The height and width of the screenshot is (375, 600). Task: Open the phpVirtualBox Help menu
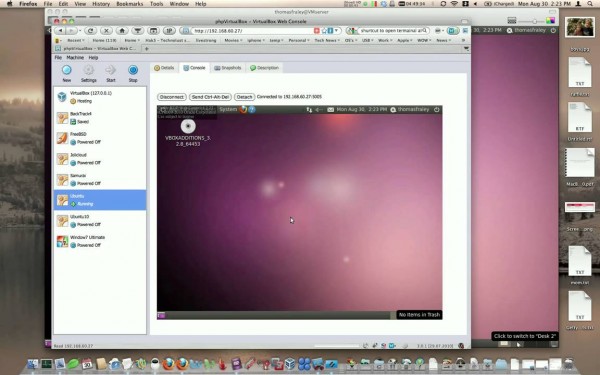(93, 57)
